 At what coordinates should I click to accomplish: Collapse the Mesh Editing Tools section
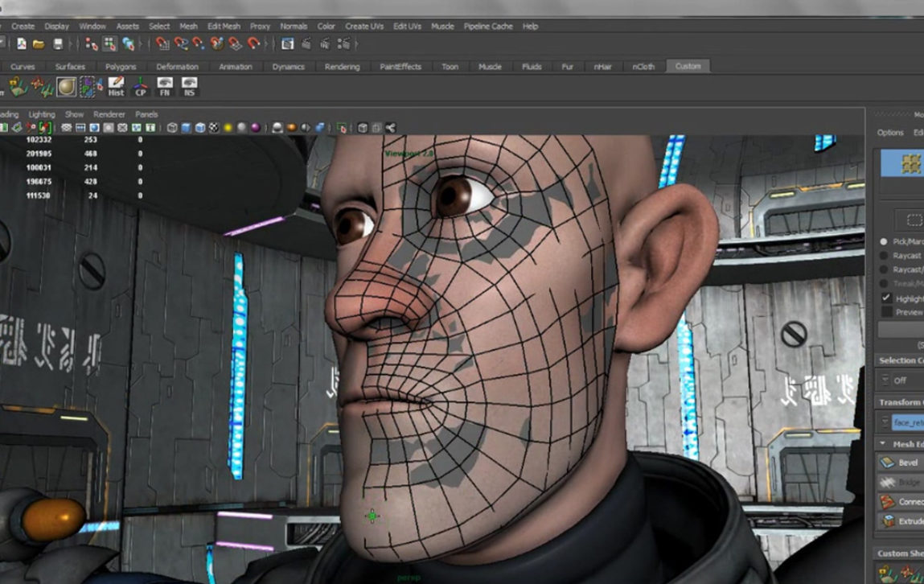[883, 444]
